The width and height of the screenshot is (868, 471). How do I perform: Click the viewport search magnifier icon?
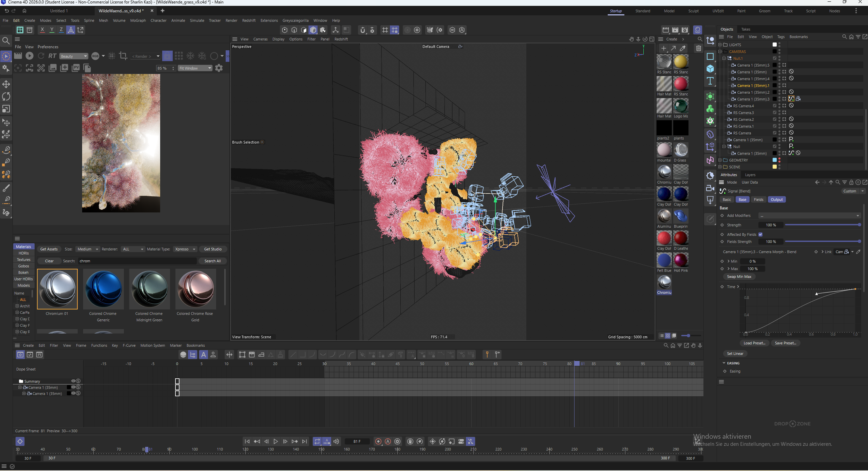click(700, 39)
